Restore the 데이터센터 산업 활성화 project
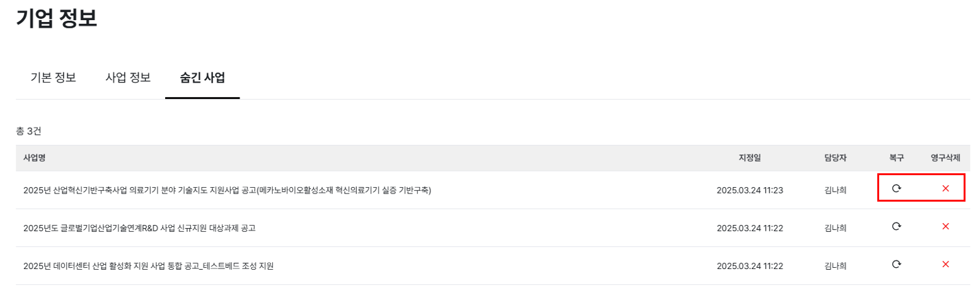980x293 pixels. point(896,265)
